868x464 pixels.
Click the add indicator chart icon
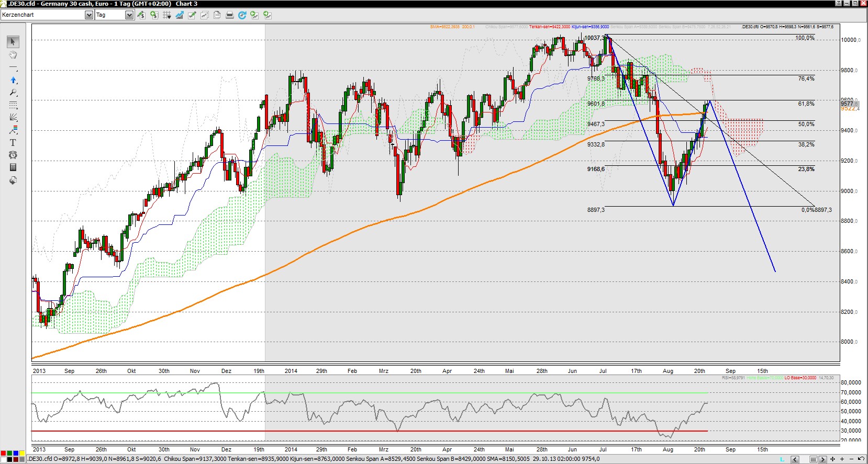(x=180, y=15)
